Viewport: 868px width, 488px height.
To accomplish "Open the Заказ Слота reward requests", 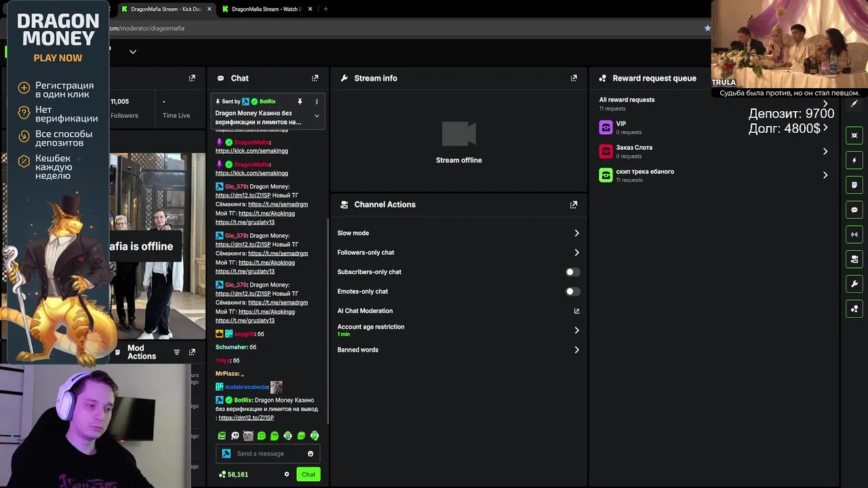I will (713, 151).
